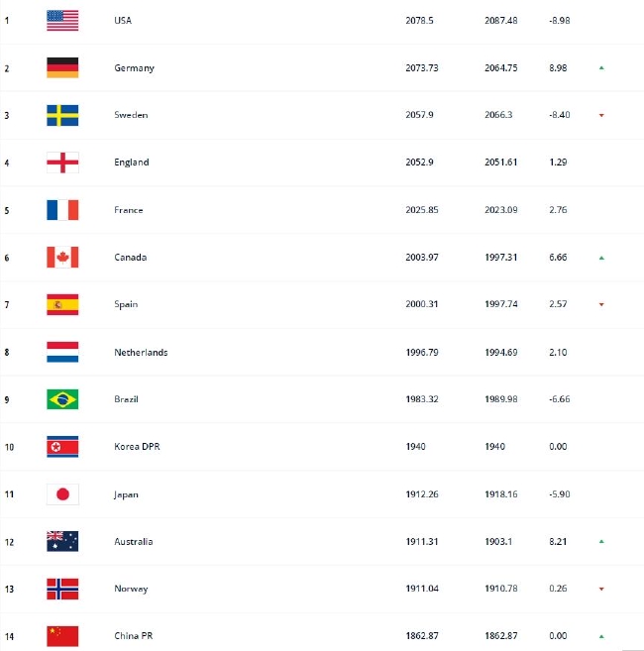Click the Brazil flag icon
Viewport: 644px width, 651px height.
pyautogui.click(x=62, y=399)
